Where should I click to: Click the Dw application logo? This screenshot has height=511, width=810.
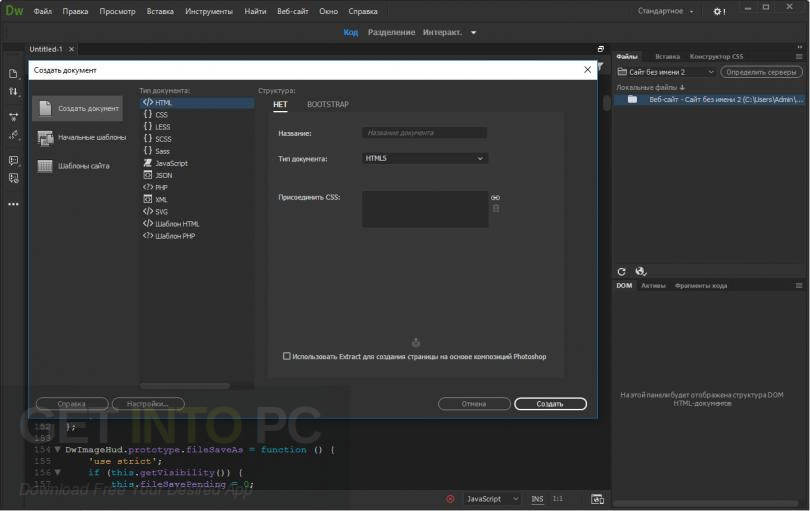coord(14,11)
